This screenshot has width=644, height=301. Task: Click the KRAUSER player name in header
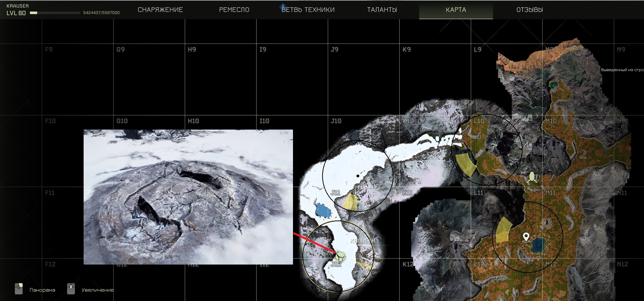click(18, 6)
